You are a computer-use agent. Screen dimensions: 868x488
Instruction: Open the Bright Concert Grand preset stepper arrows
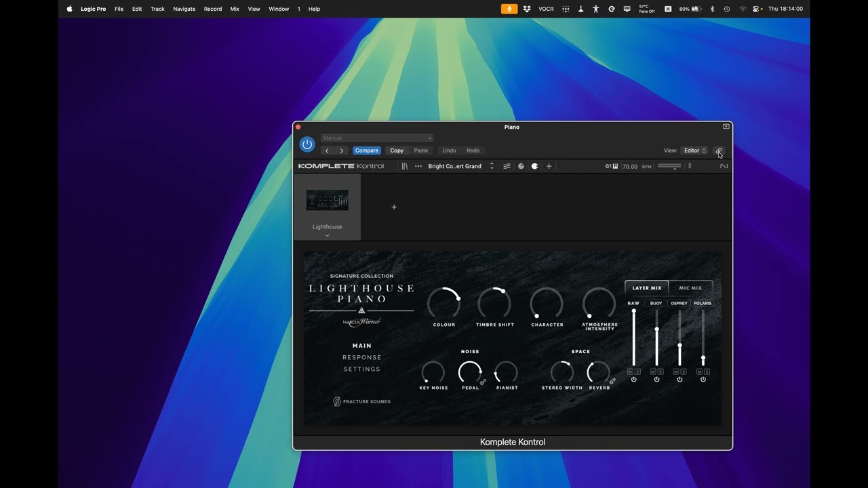pos(492,166)
